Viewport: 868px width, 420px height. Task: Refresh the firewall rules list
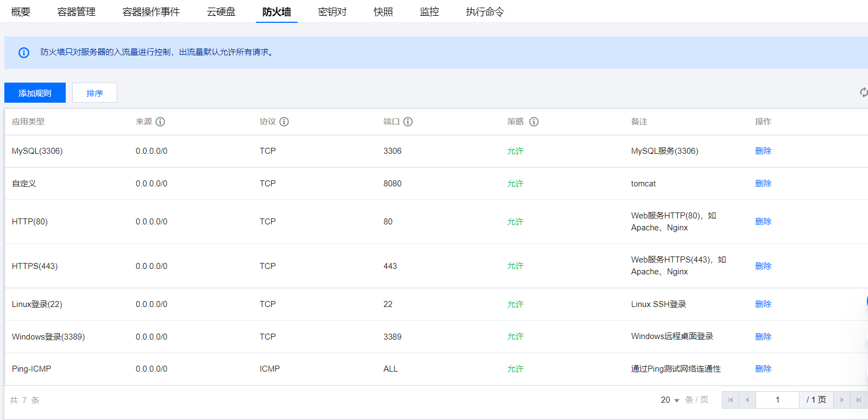pyautogui.click(x=864, y=92)
